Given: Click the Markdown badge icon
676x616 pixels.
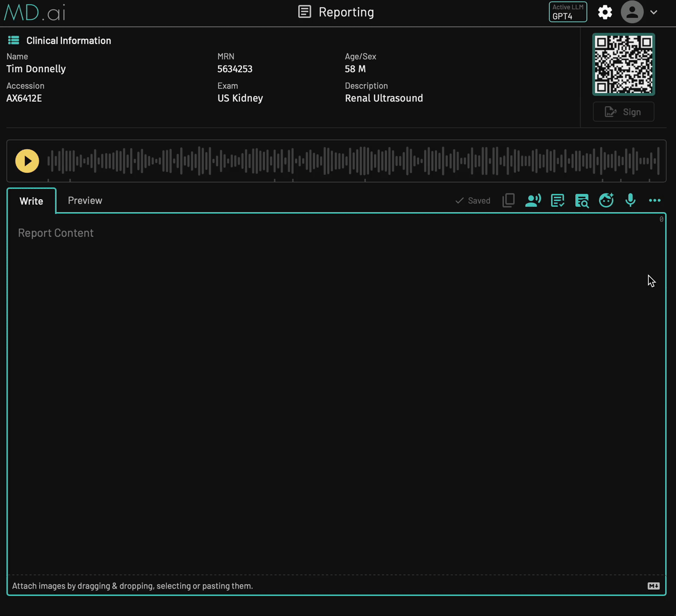Looking at the screenshot, I should pyautogui.click(x=653, y=586).
